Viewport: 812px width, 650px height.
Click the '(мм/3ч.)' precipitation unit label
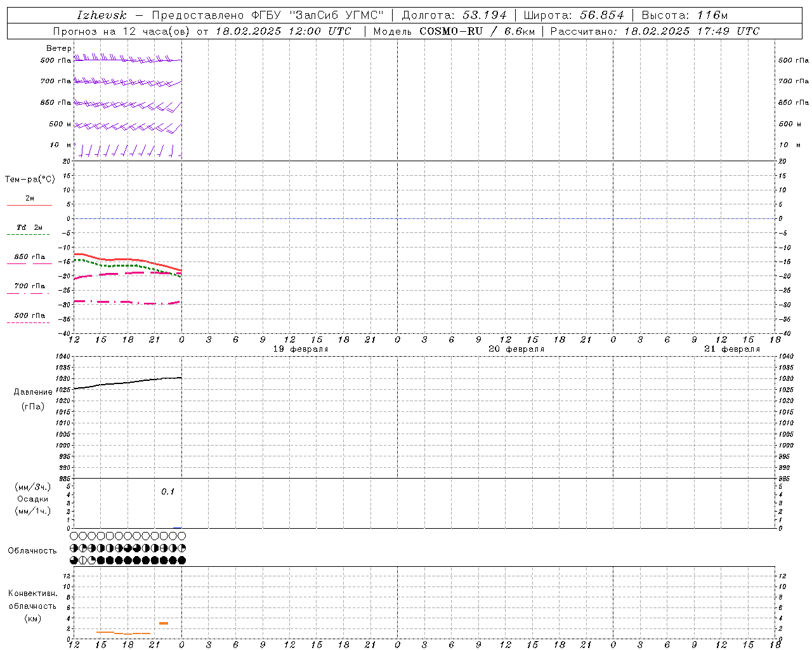tap(32, 487)
